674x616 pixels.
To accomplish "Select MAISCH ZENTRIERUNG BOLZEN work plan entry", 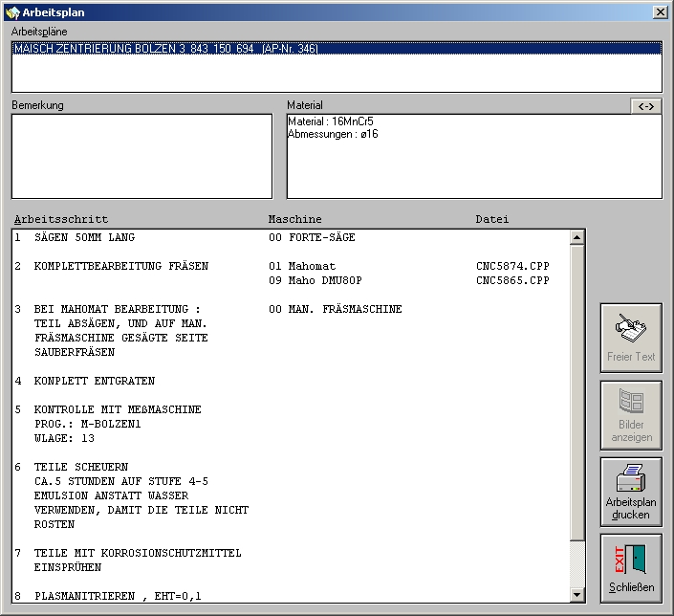I will point(164,49).
